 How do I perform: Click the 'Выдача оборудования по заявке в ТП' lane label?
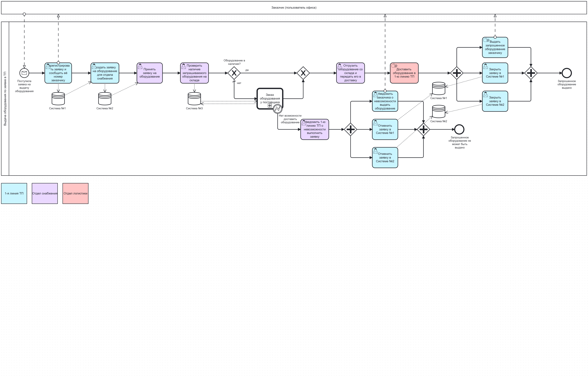pos(5,98)
